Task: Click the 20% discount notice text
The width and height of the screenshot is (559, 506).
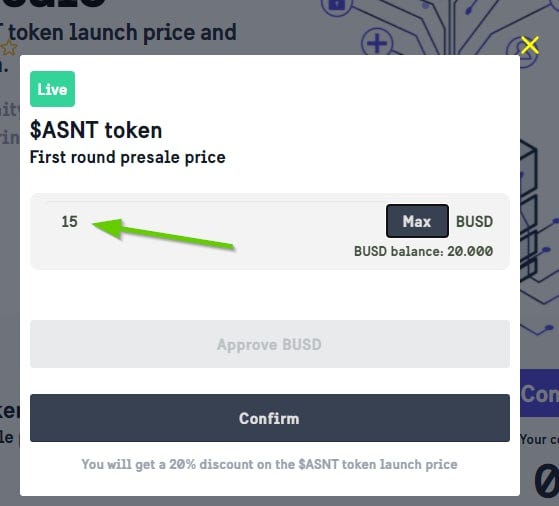Action: point(270,464)
